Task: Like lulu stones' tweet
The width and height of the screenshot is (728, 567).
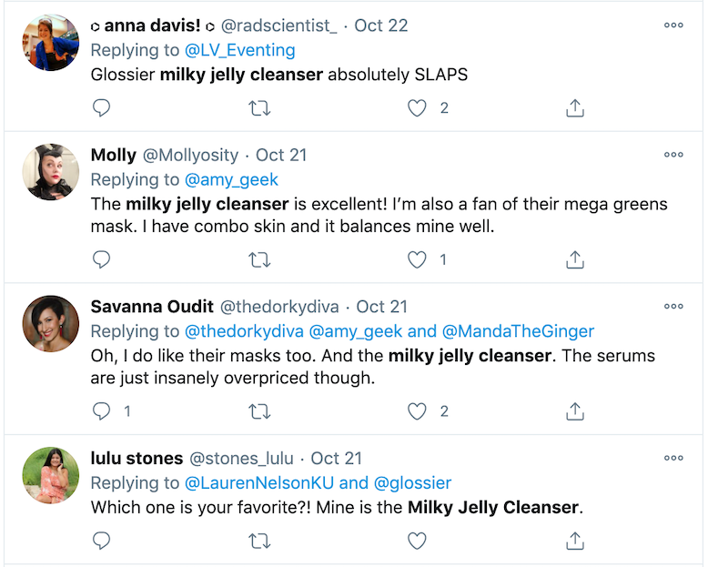Action: 417,542
